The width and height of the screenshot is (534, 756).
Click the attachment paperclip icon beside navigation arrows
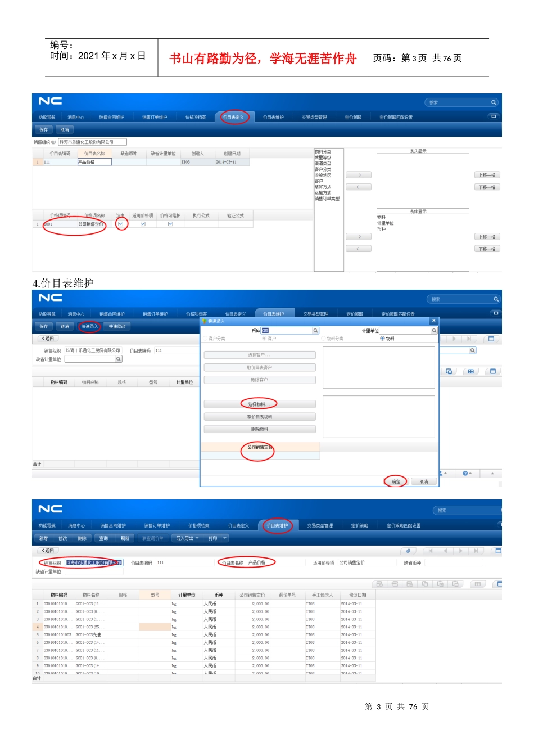tap(408, 551)
